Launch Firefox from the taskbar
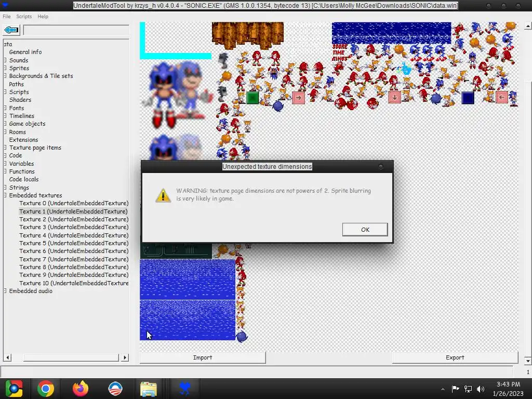Image resolution: width=532 pixels, height=399 pixels. click(x=81, y=389)
